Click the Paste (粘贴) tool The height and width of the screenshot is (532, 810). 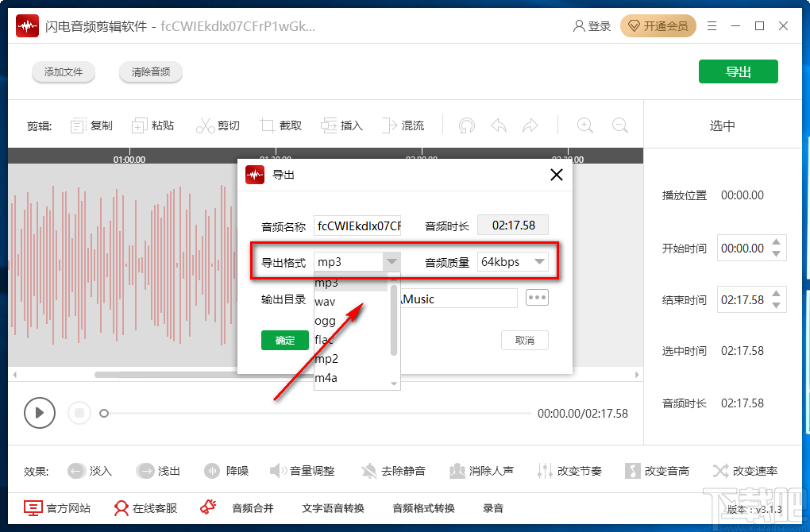(x=153, y=125)
